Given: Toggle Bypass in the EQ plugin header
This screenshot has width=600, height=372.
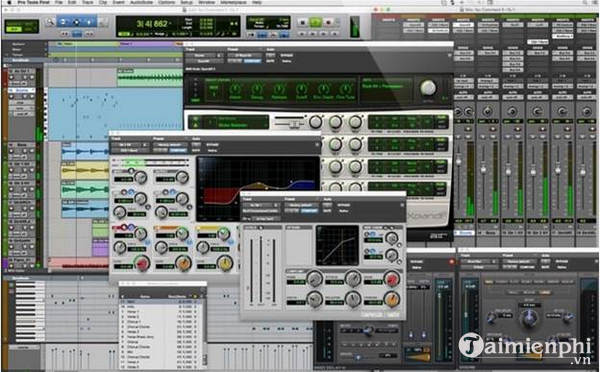Looking at the screenshot, I should coord(212,145).
